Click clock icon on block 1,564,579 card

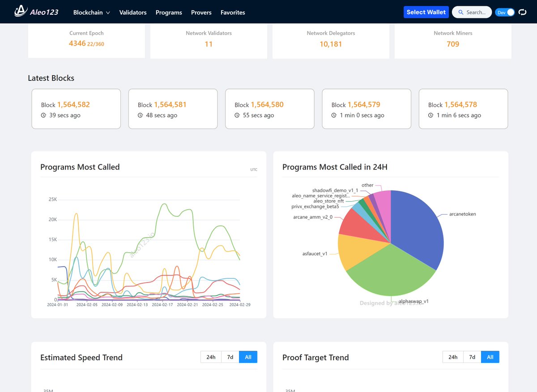tap(334, 115)
